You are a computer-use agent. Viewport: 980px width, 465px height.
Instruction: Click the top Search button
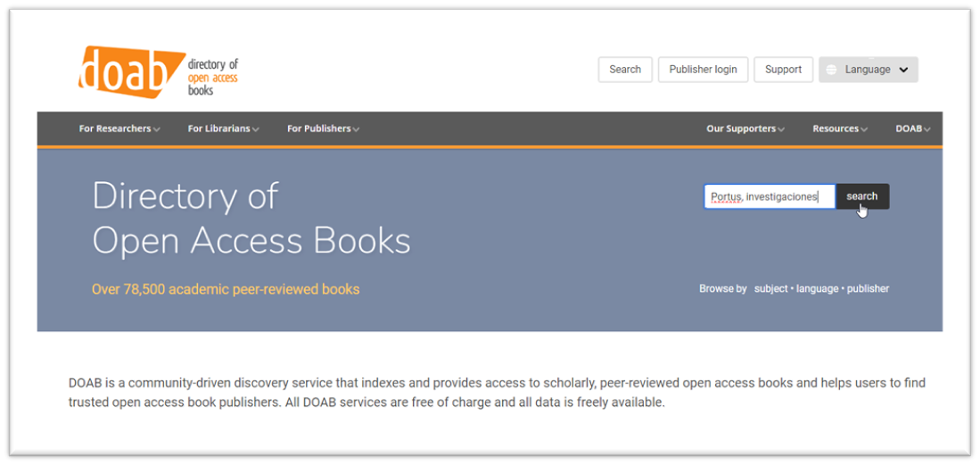click(625, 70)
